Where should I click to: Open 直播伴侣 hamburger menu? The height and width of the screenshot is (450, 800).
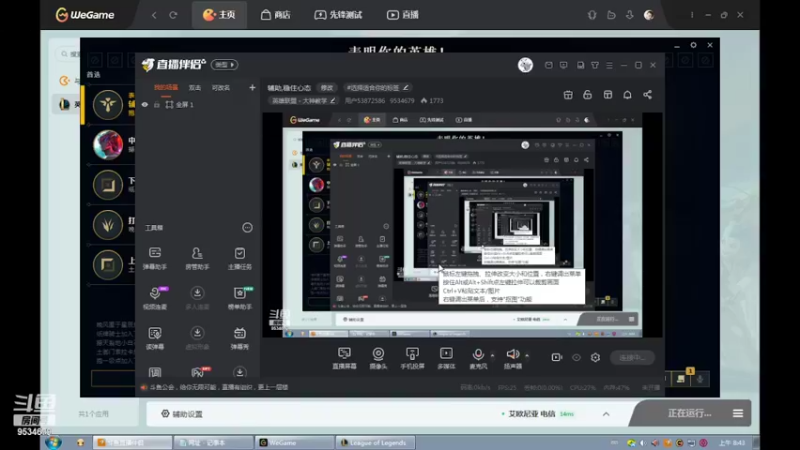click(x=609, y=65)
